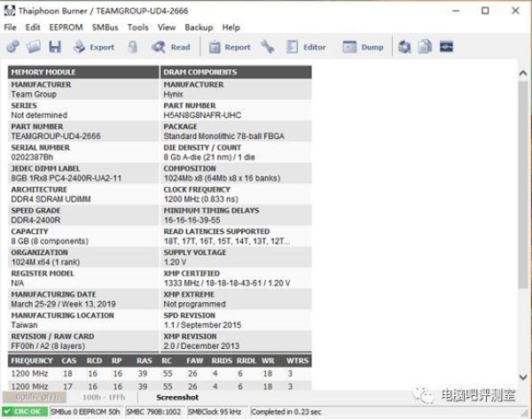Image resolution: width=532 pixels, height=419 pixels.
Task: Open file using the folder toolbar icon
Action: point(34,47)
